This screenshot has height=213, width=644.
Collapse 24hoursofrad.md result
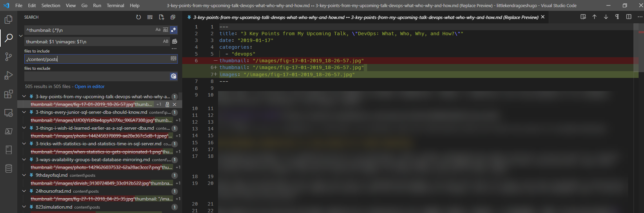(24, 191)
